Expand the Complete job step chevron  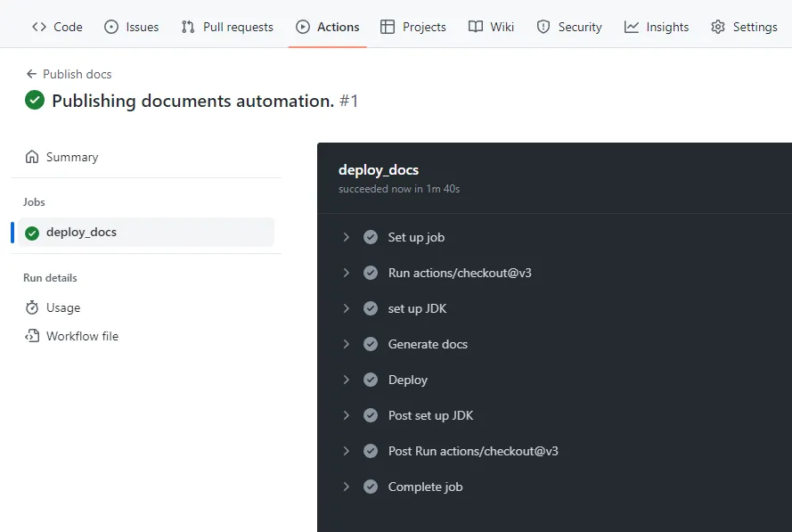click(346, 487)
